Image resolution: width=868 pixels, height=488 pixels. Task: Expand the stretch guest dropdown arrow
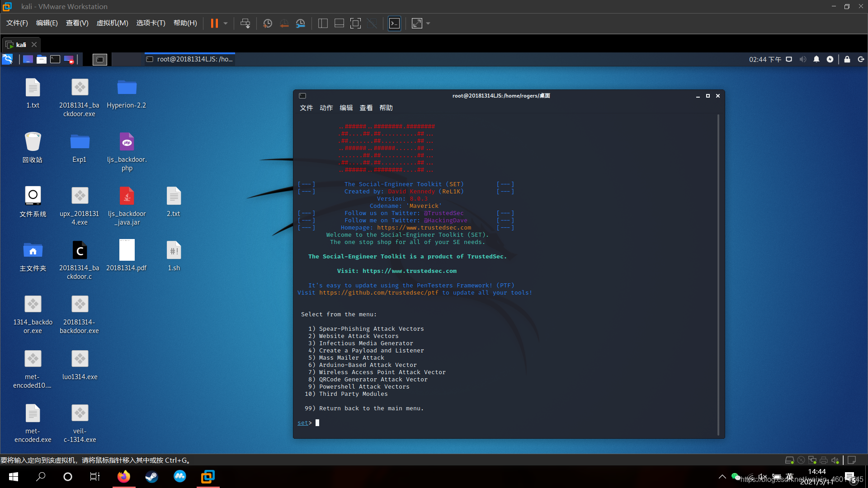[x=428, y=23]
